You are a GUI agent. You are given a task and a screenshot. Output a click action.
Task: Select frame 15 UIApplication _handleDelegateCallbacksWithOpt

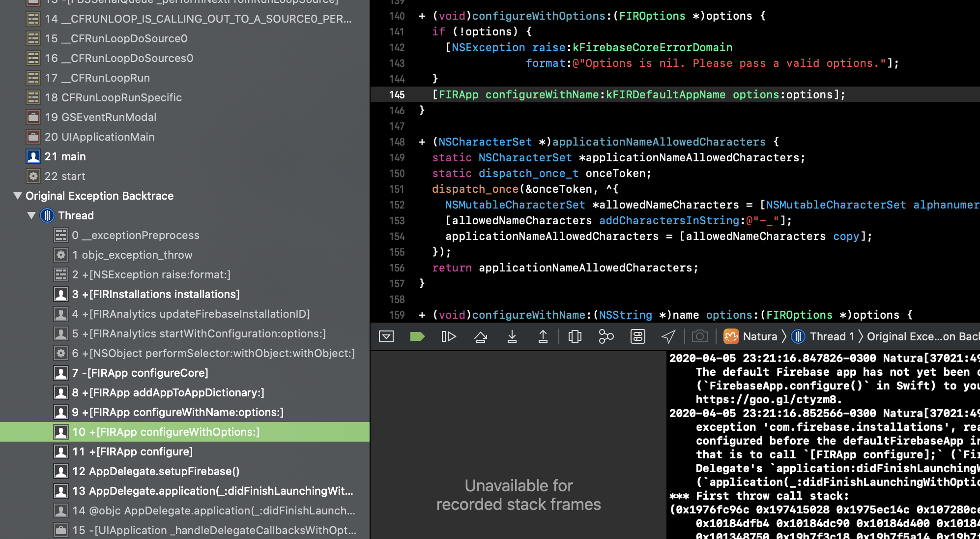click(185, 530)
